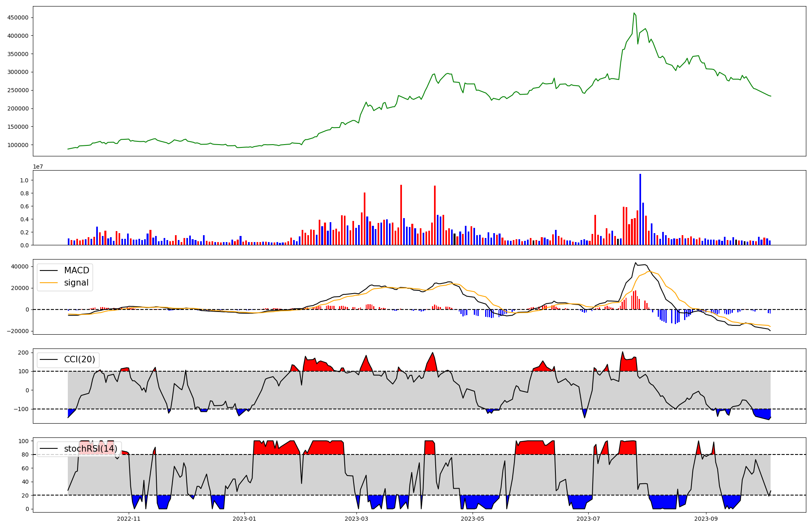The image size is (812, 528).
Task: Select the 2023-09 x-axis date label
Action: tap(706, 519)
